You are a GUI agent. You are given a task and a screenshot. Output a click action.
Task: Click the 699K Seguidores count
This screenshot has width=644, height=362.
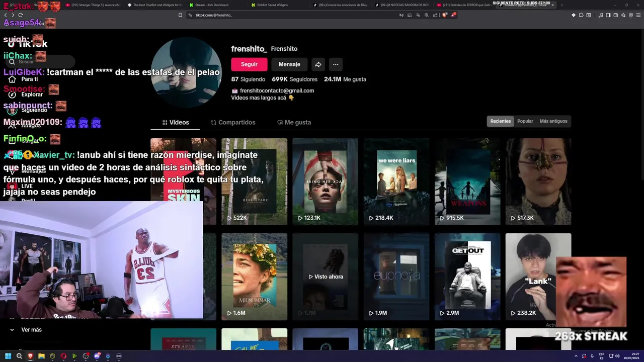pyautogui.click(x=294, y=79)
